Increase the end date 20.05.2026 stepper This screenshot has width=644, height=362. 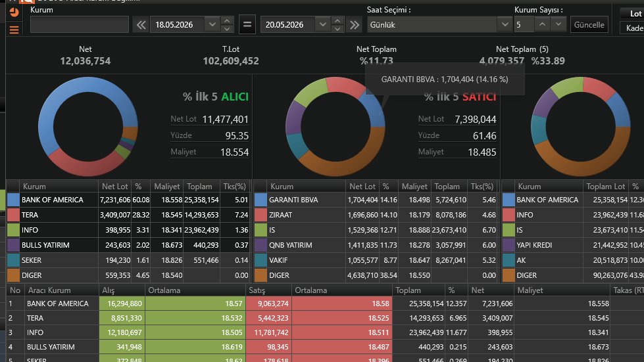(337, 20)
